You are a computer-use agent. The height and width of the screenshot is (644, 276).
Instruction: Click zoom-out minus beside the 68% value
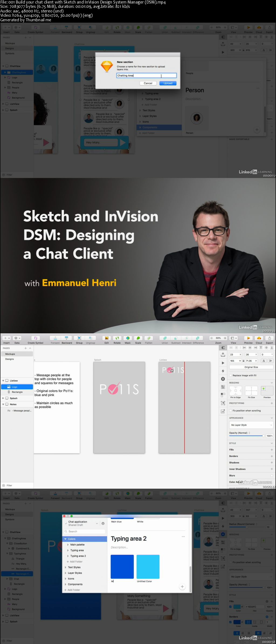(x=212, y=338)
